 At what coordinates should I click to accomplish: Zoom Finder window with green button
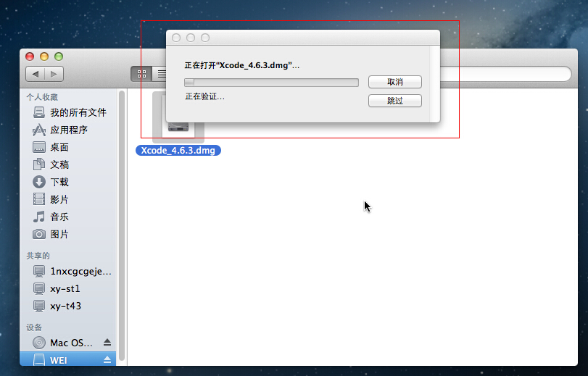tap(59, 57)
